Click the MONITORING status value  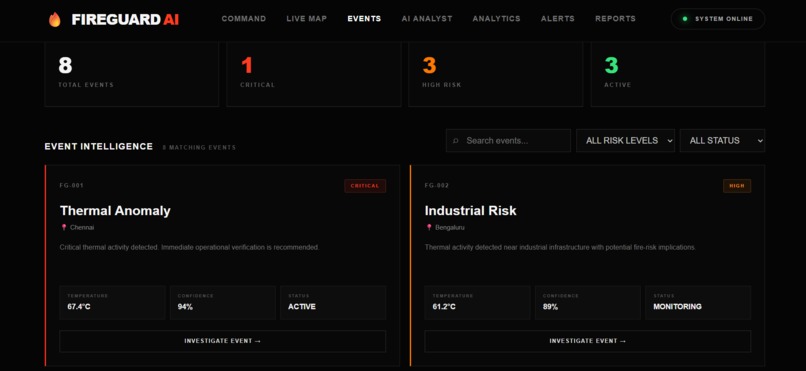tap(677, 307)
